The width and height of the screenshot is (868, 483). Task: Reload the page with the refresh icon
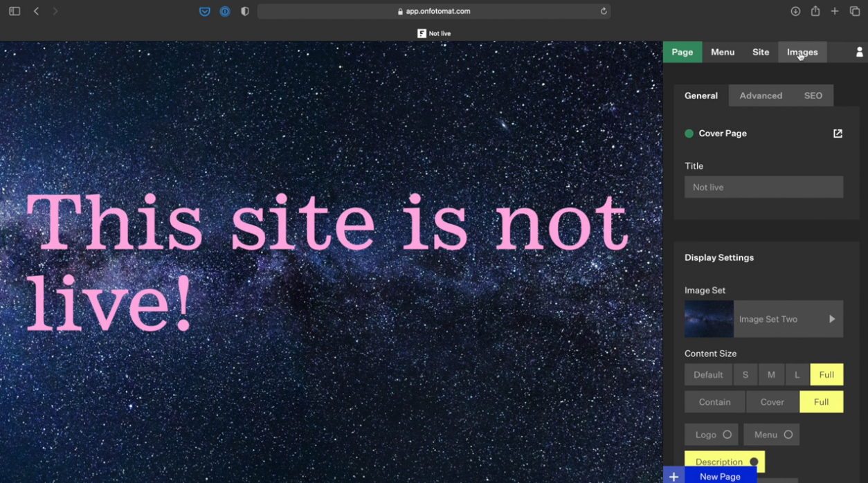(604, 11)
